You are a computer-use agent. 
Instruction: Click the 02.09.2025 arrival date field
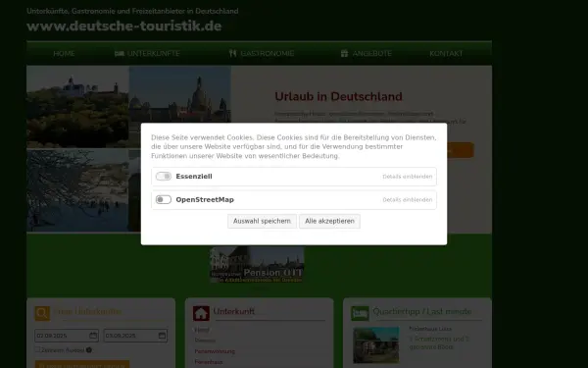[67, 336]
